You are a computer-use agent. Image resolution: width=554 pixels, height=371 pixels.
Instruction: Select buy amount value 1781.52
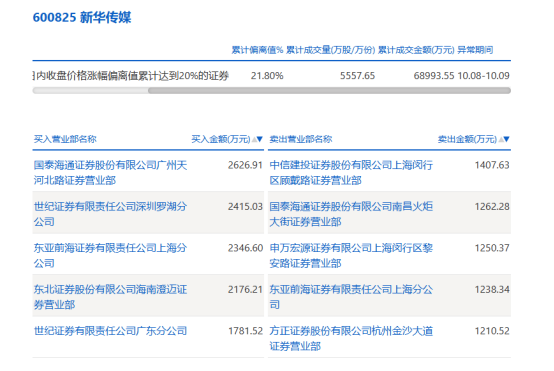point(245,331)
